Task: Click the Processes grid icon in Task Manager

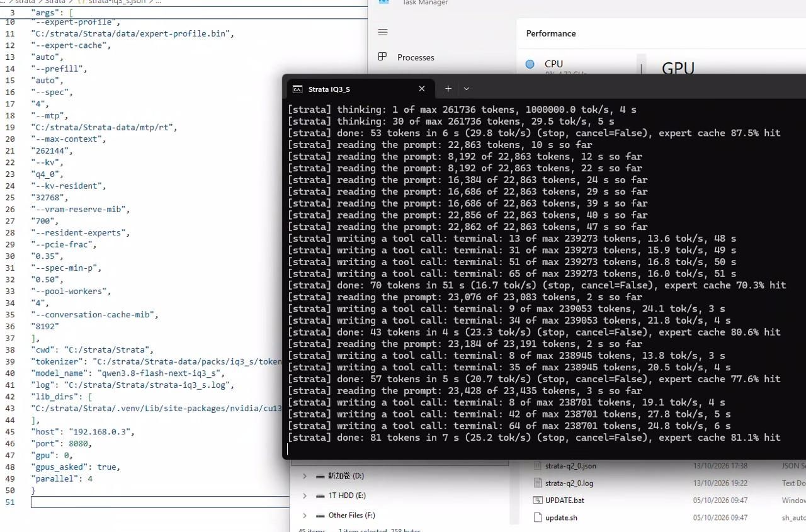Action: click(x=382, y=57)
